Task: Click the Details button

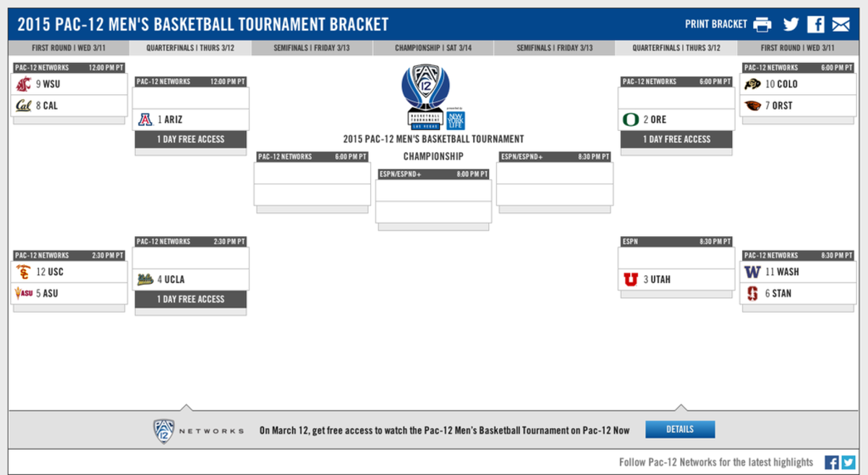Action: pos(680,429)
